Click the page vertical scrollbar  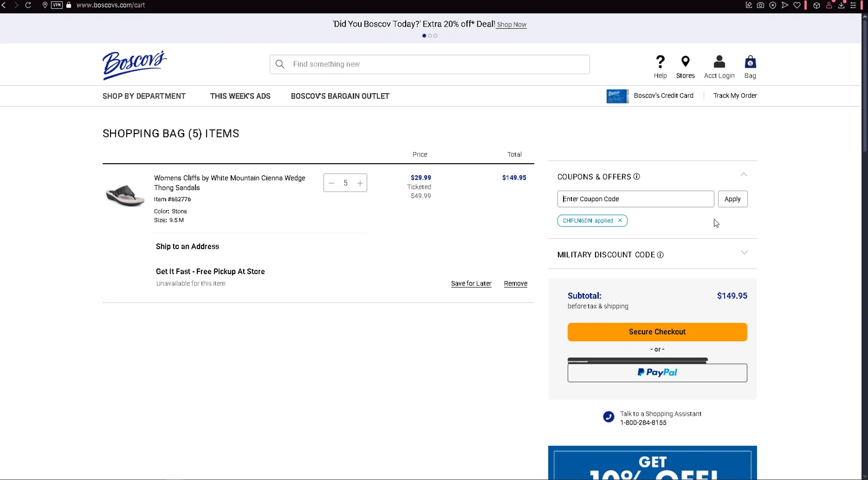865,87
